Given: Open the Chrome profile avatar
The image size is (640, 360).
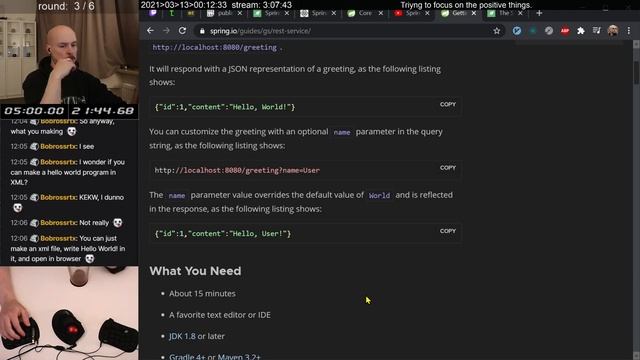Looking at the screenshot, I should [x=613, y=31].
